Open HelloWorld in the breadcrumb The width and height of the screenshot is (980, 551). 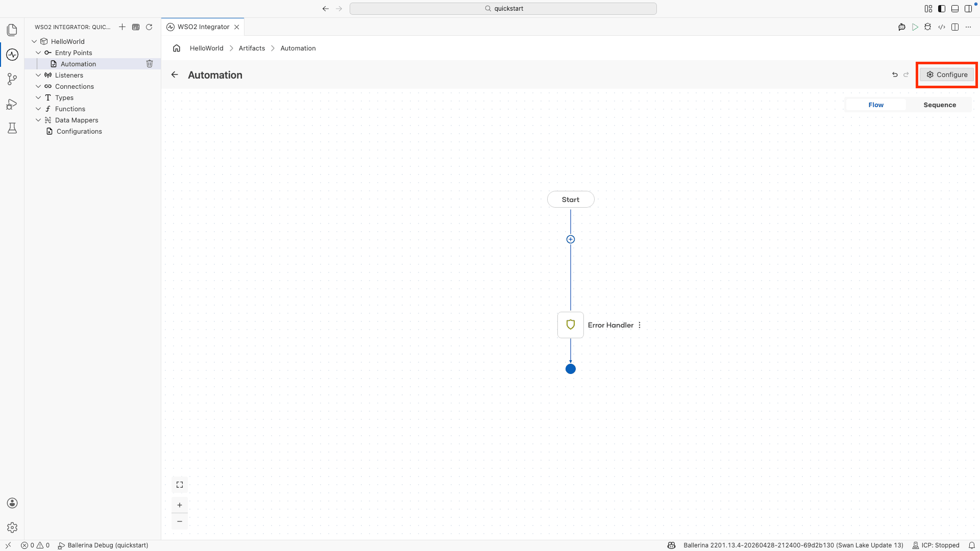pyautogui.click(x=207, y=48)
